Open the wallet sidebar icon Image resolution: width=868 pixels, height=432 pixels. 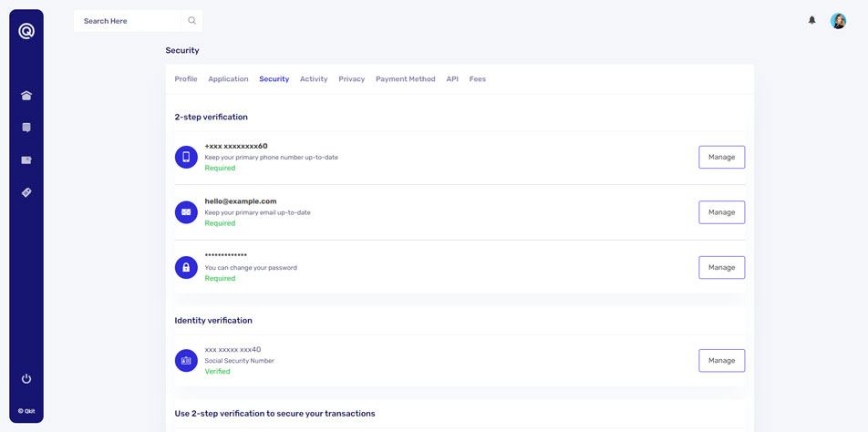pyautogui.click(x=26, y=160)
